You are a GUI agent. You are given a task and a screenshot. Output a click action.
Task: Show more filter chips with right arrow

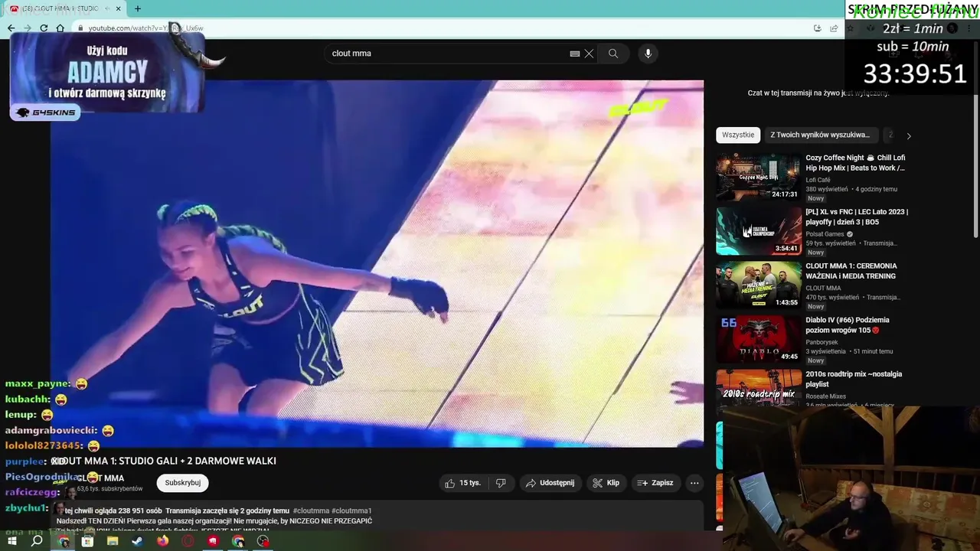click(909, 135)
